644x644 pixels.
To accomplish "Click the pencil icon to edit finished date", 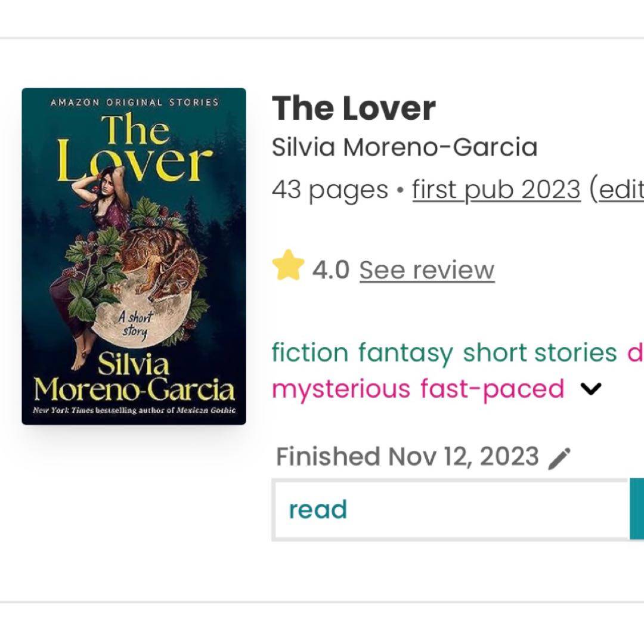I will pos(559,458).
